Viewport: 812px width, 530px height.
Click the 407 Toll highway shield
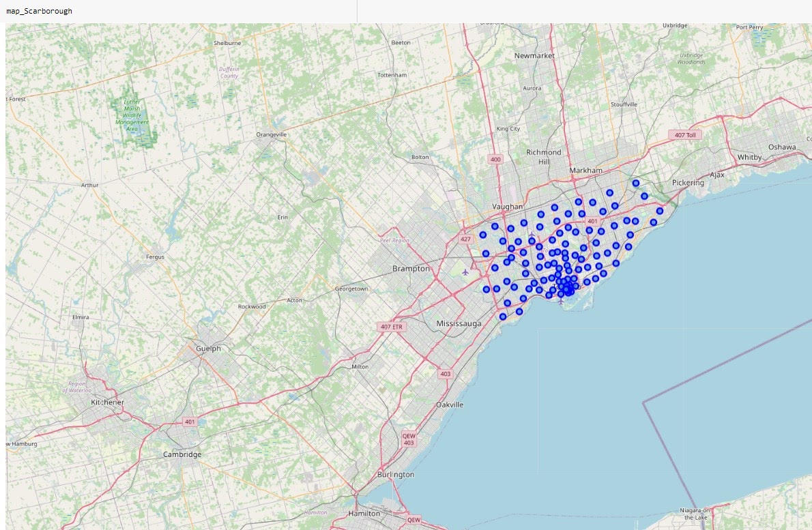point(685,135)
